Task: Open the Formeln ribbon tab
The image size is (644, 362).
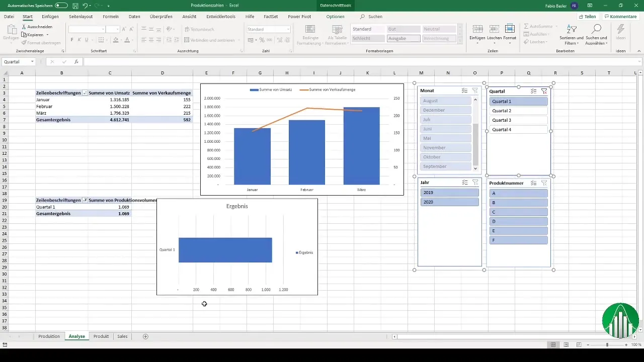Action: point(111,17)
